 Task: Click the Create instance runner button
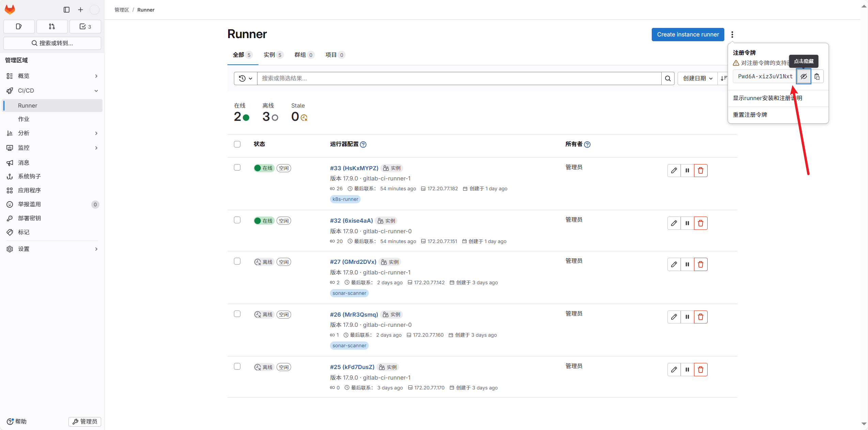click(687, 34)
